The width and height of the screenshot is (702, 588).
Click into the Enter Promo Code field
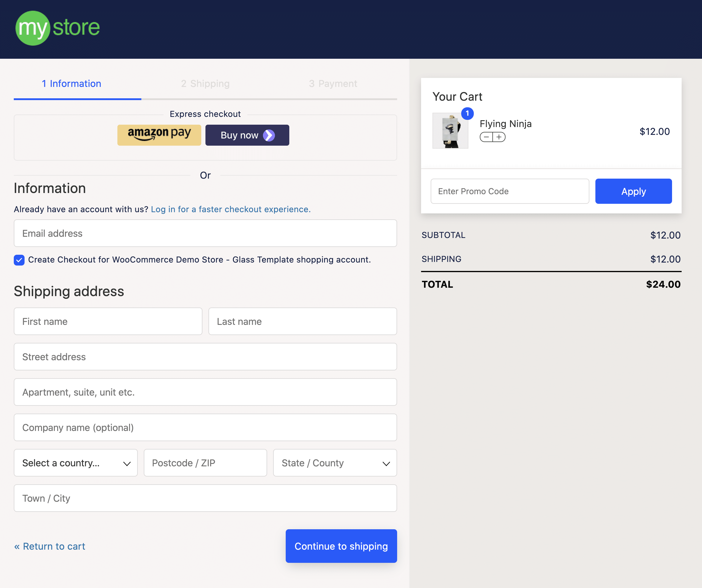click(x=509, y=191)
